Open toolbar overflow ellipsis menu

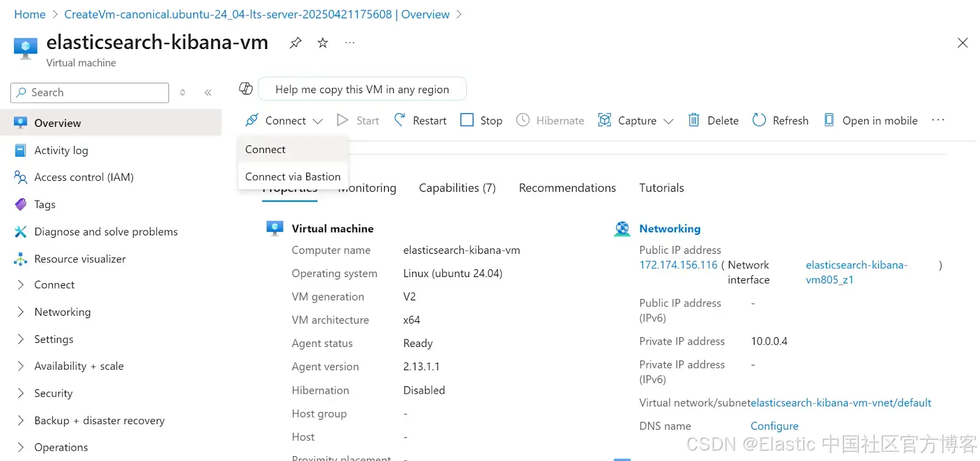tap(938, 120)
